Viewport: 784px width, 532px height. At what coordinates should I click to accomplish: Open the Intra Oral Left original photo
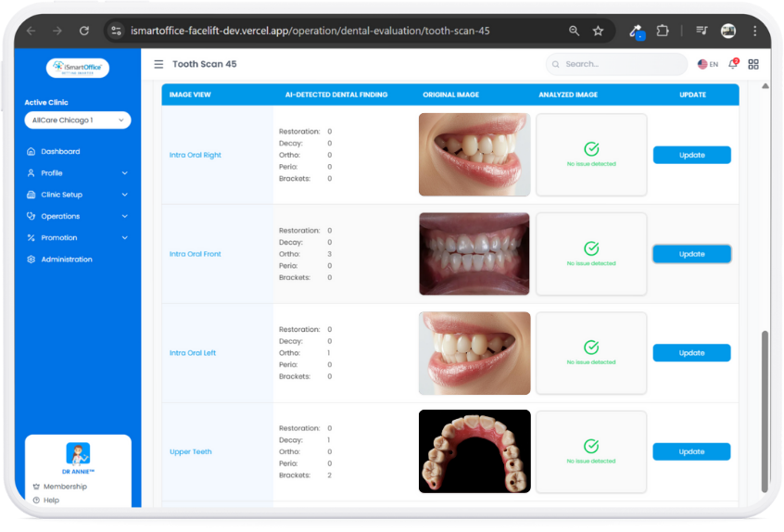pyautogui.click(x=474, y=353)
